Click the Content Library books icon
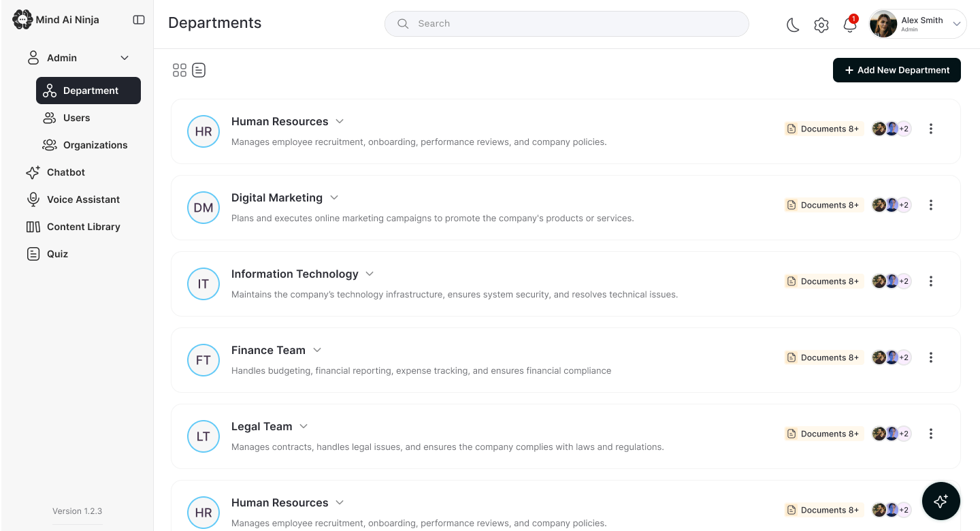This screenshot has height=531, width=980. click(33, 227)
